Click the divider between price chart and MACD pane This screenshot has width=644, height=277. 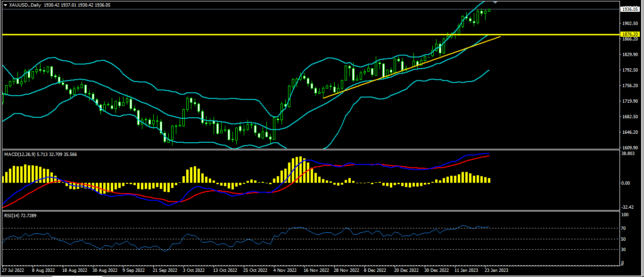[311, 150]
